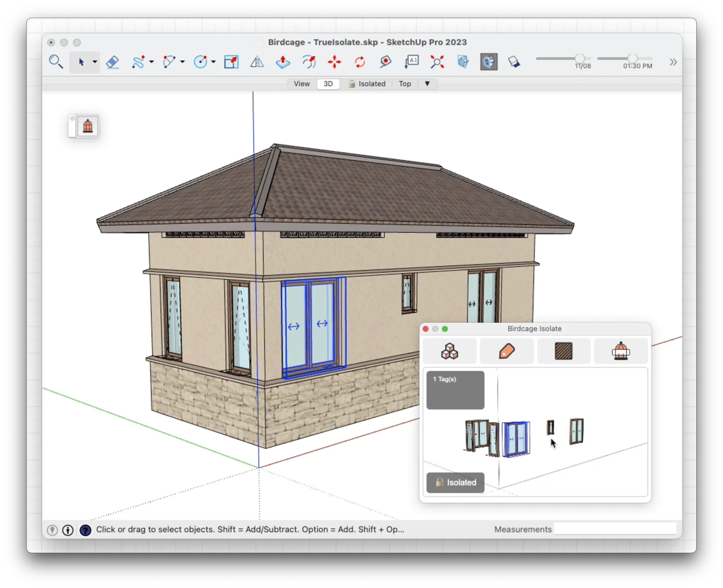The width and height of the screenshot is (723, 588).
Task: Select the Eraser tool
Action: [112, 62]
